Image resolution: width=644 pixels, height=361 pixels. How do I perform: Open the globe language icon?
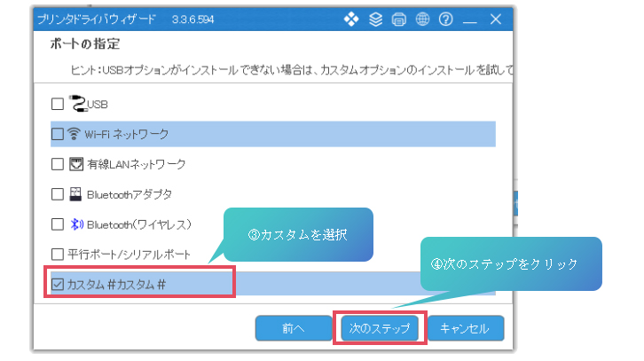tap(422, 19)
